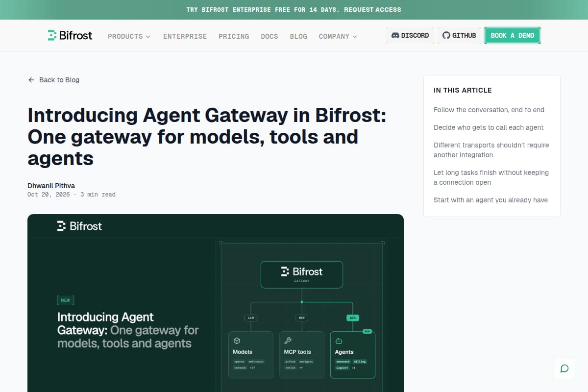Click the MCP tools wrench icon
Screen dimensions: 588x392
point(288,341)
